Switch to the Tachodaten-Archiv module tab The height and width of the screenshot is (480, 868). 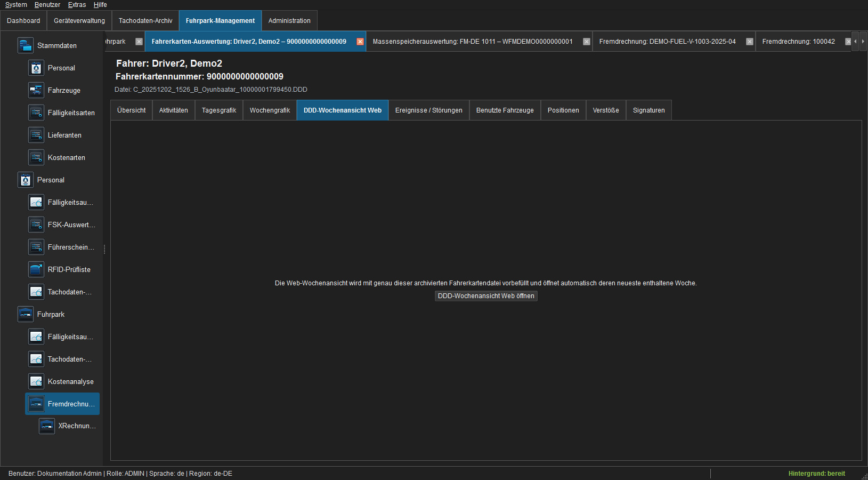[x=145, y=21]
